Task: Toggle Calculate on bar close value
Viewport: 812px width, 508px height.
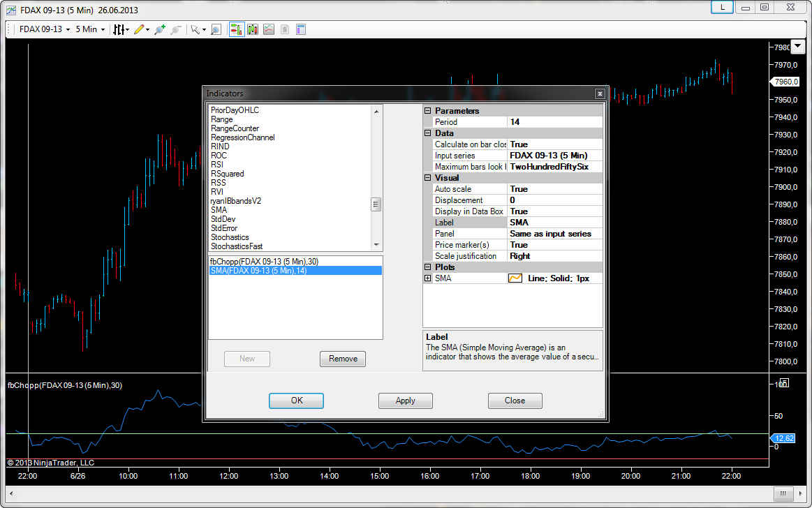Action: click(554, 144)
